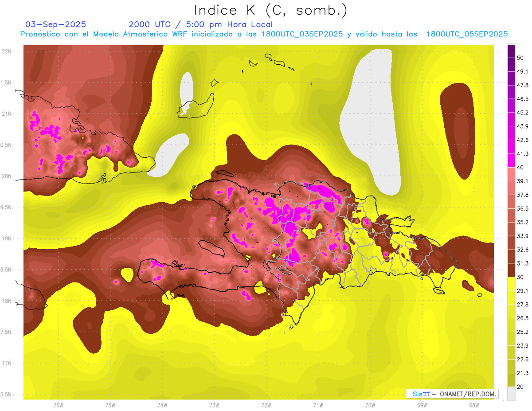Screen dimensions: 532x411
Task: Click the '7.5N' latitude axis label
Action: point(7,332)
